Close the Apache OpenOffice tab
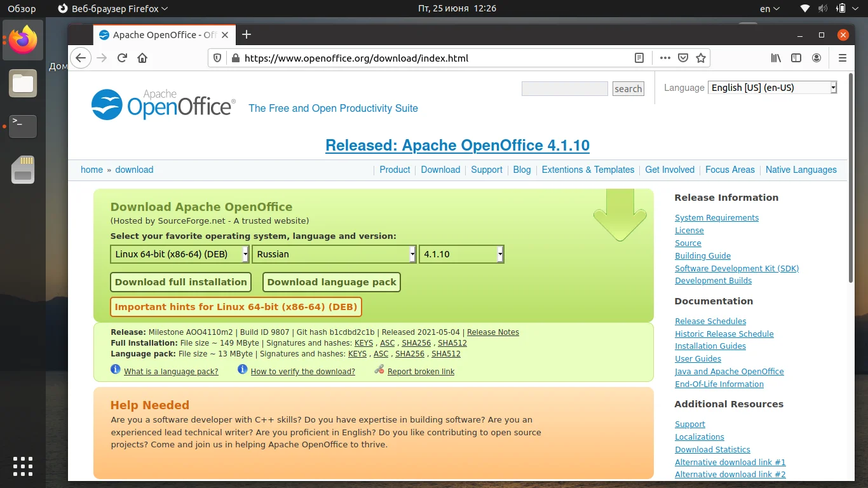 [x=226, y=35]
